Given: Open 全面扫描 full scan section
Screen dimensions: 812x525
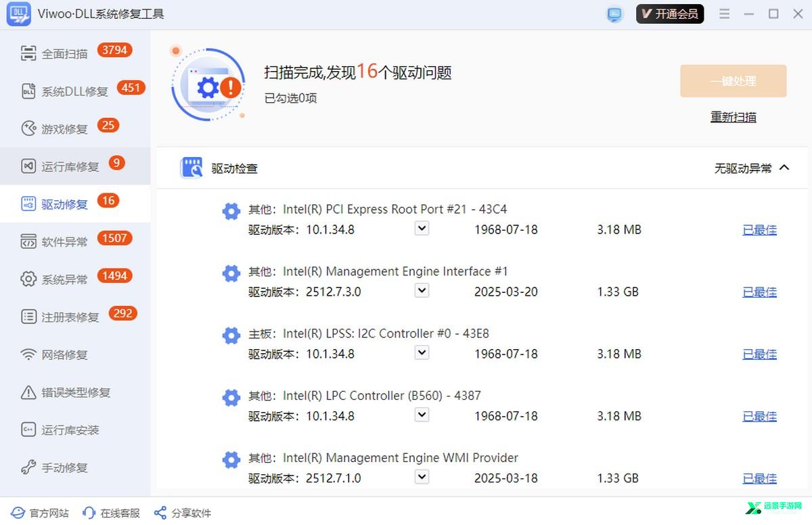Looking at the screenshot, I should point(75,53).
